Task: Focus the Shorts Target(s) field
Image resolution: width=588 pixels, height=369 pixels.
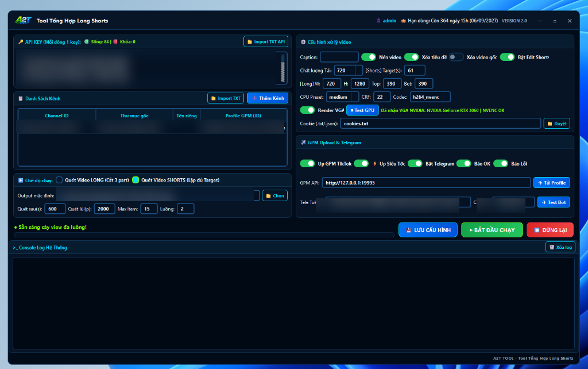Action: point(415,70)
